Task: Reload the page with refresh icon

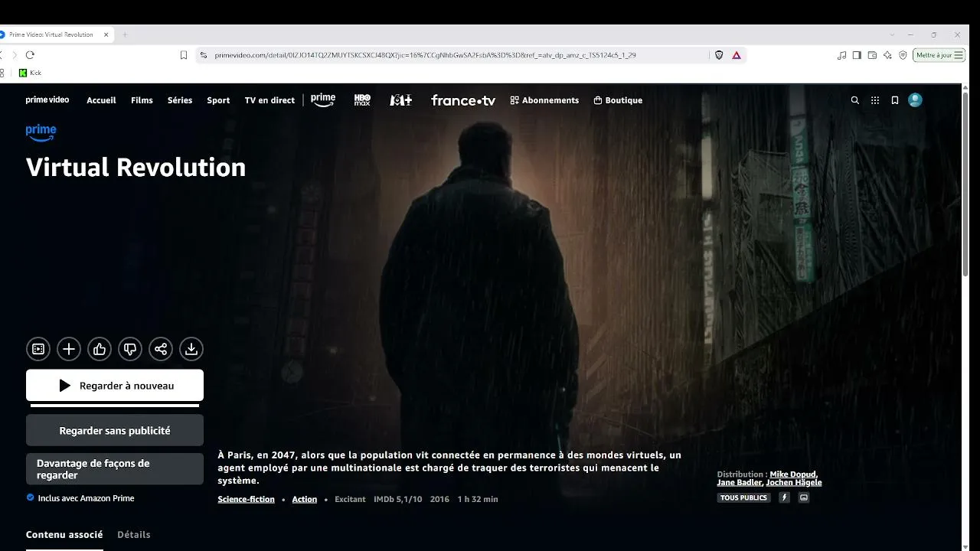Action: click(30, 55)
